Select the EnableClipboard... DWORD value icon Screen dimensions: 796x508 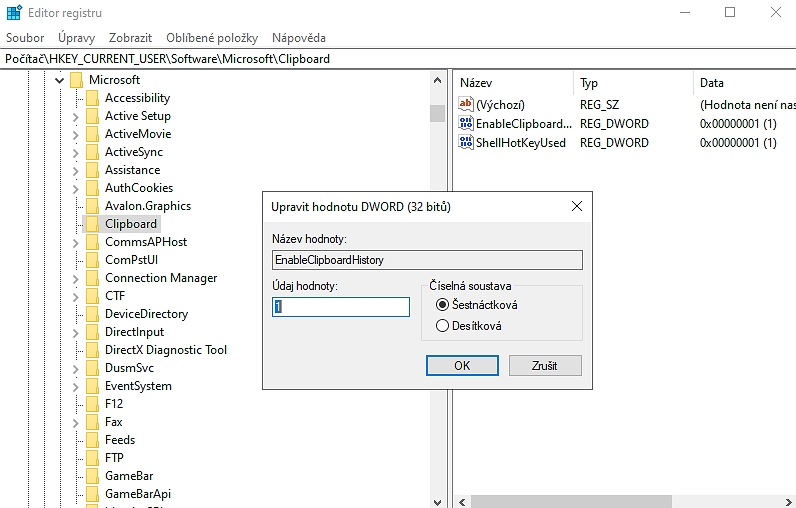[466, 123]
